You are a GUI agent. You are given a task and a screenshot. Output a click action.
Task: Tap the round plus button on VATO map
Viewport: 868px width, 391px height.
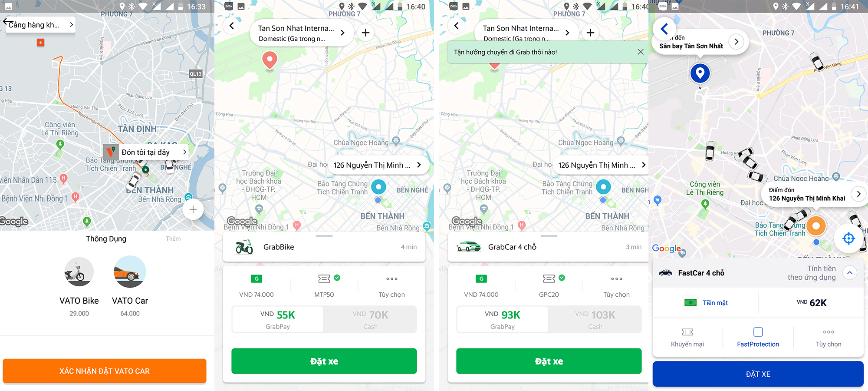click(193, 209)
